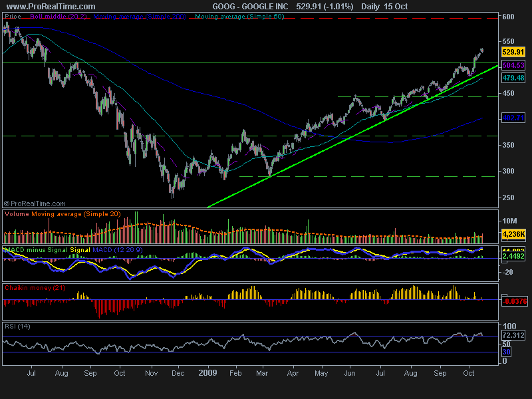Click the Price legend label
Screen dimensions: 532x399
click(13, 16)
